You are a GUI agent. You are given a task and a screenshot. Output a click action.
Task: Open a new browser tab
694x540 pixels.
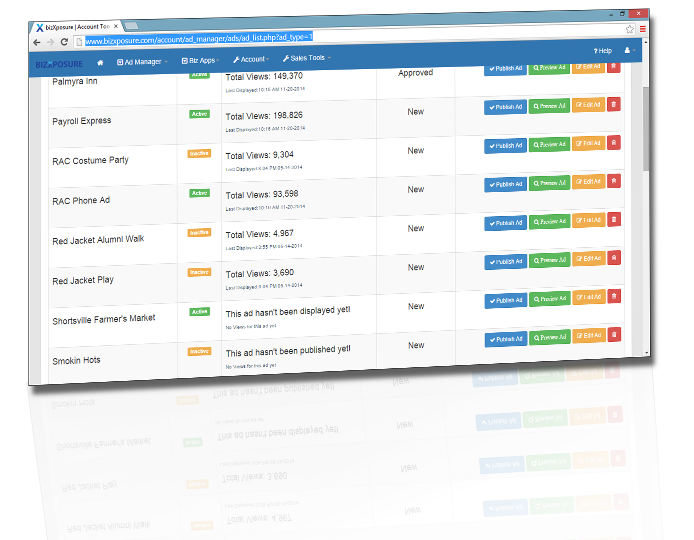tap(131, 25)
